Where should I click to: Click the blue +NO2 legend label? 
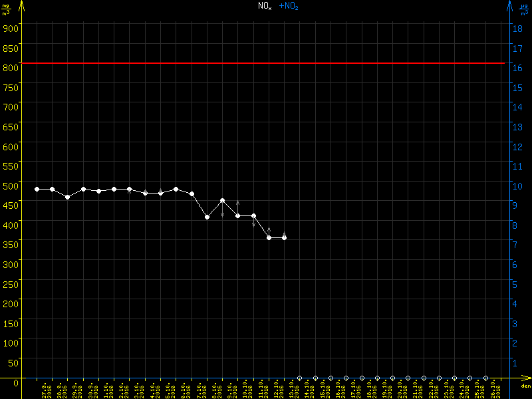[x=289, y=6]
